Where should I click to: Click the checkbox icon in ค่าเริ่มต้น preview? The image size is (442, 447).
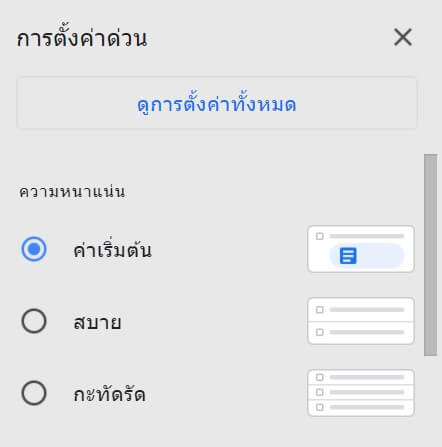[x=320, y=236]
